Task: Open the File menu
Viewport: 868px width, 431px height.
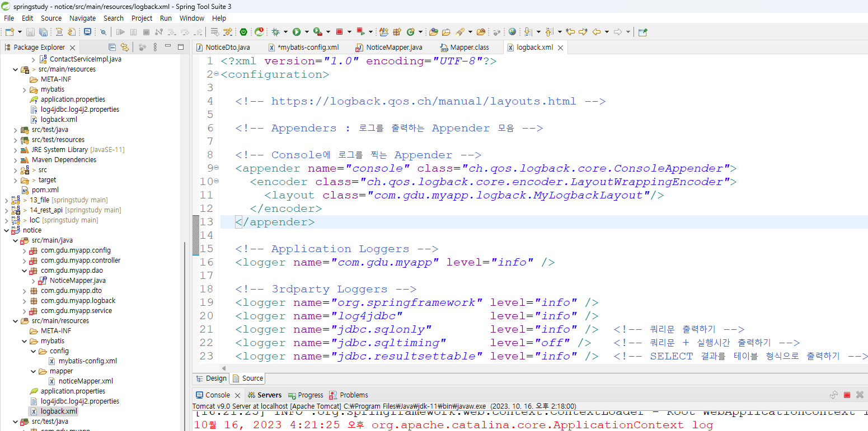Action: tap(9, 18)
